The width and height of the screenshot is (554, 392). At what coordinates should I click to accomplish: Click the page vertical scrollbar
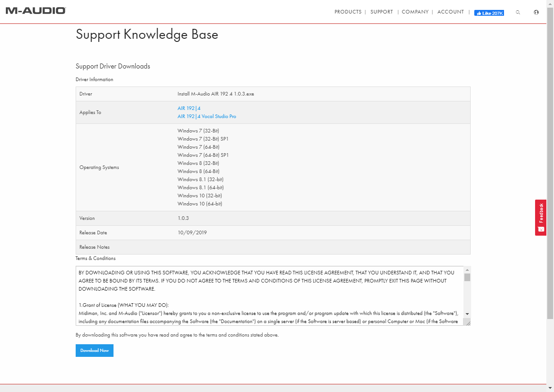coord(550,162)
